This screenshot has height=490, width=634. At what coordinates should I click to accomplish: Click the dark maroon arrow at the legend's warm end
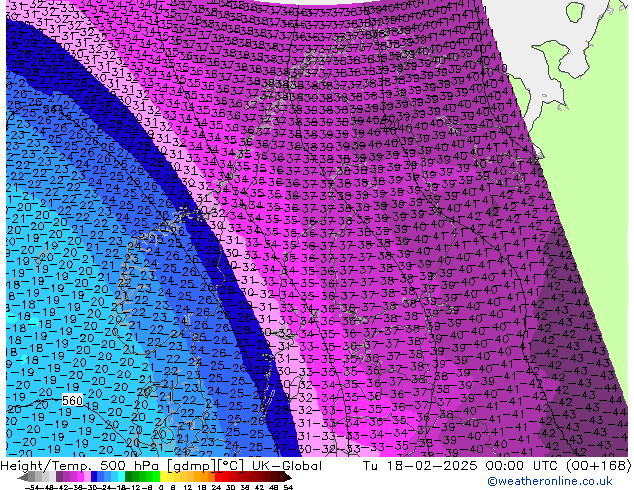288,478
